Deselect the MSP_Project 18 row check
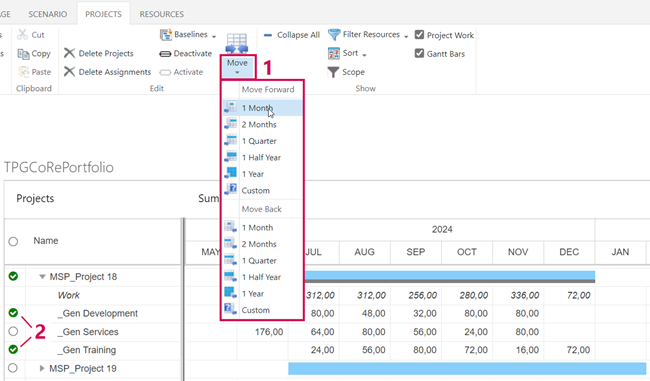 pos(13,276)
